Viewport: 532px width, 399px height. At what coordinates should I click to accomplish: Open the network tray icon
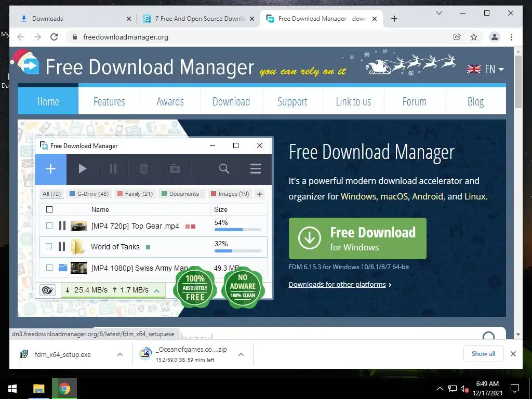click(x=453, y=389)
